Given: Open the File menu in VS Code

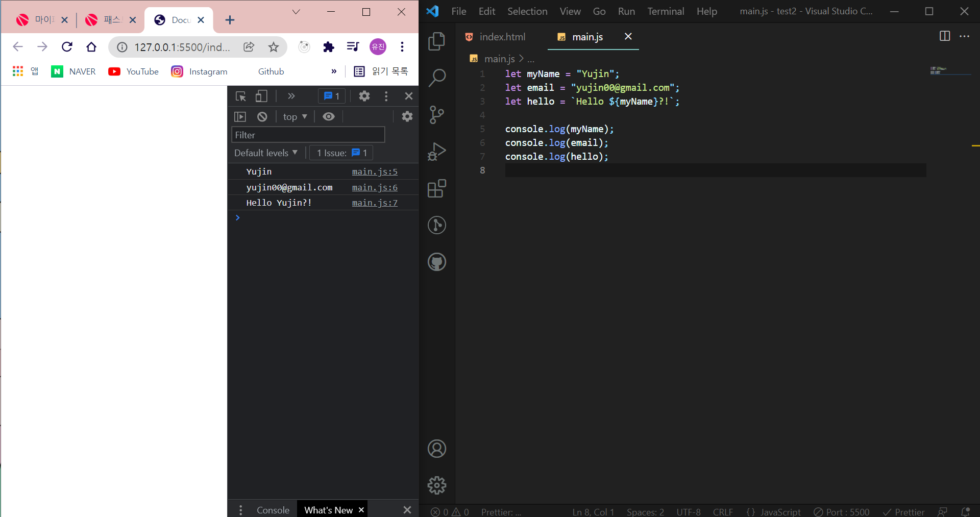Looking at the screenshot, I should (x=459, y=11).
